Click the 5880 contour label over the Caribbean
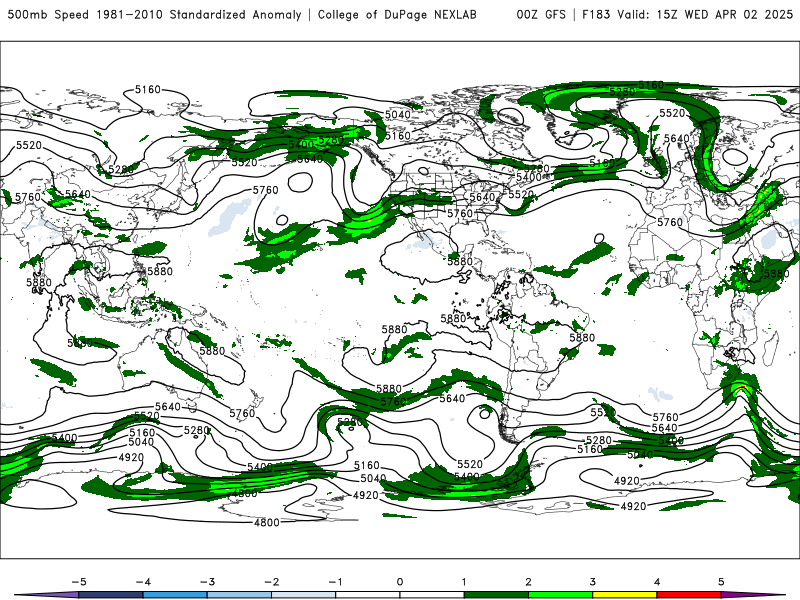 point(460,261)
